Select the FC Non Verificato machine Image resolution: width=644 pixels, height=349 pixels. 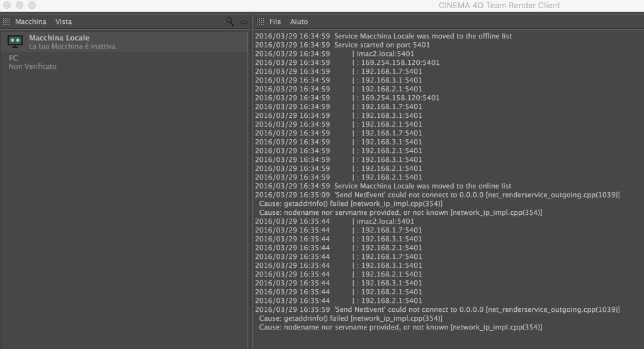pyautogui.click(x=125, y=62)
